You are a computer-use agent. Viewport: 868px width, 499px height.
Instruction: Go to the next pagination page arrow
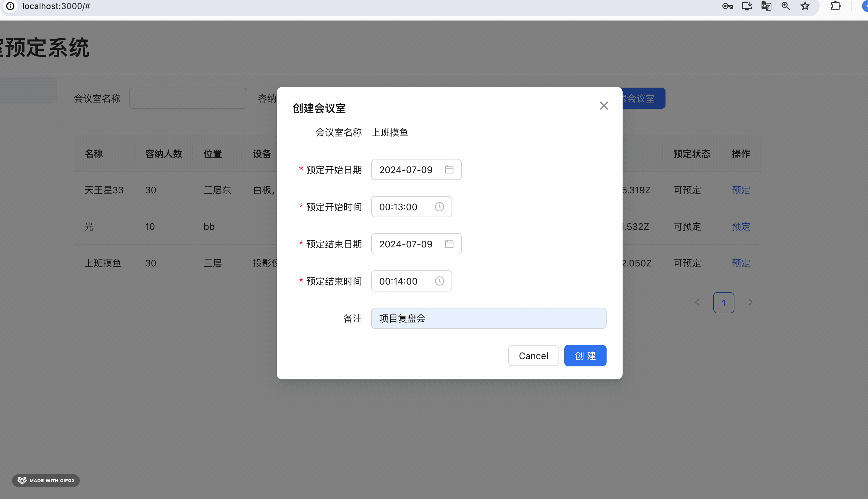(750, 302)
